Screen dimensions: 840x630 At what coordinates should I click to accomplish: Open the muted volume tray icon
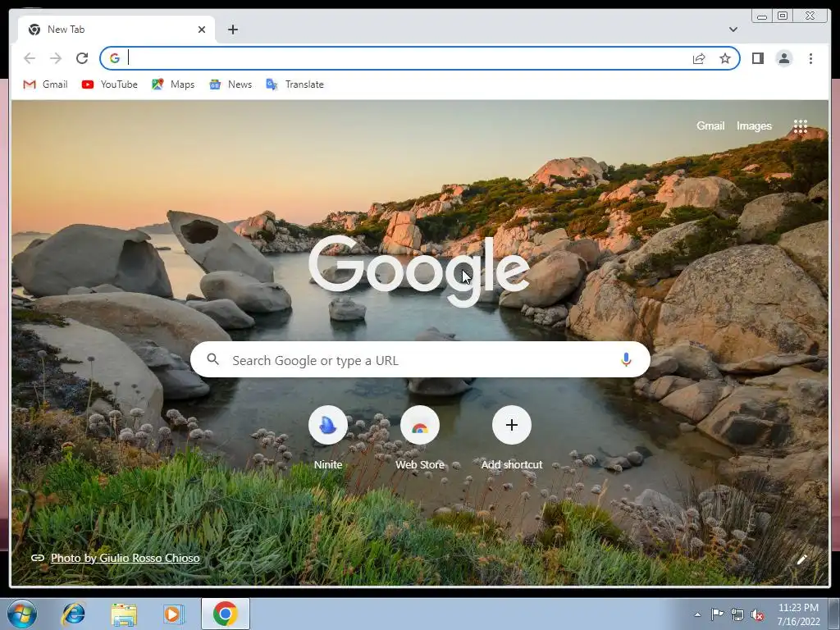click(x=757, y=614)
